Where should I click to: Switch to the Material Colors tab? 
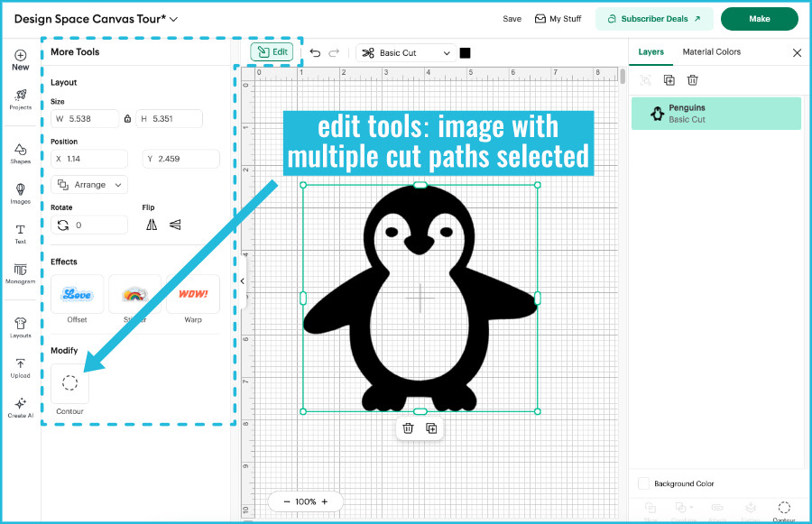pyautogui.click(x=712, y=51)
